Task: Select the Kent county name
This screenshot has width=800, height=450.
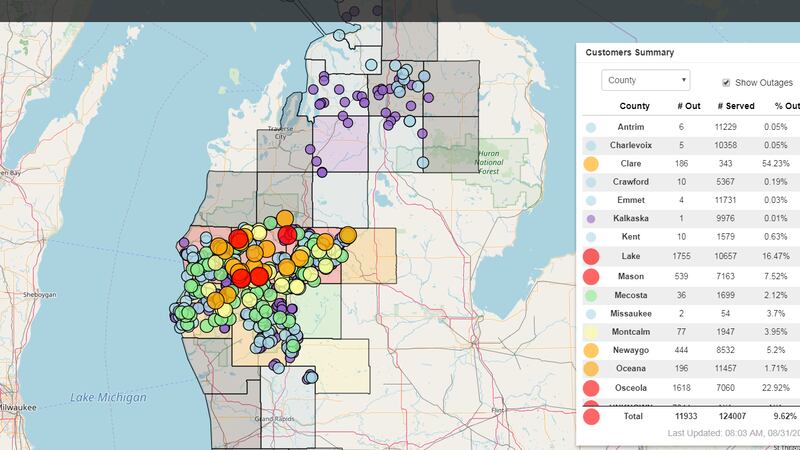Action: pyautogui.click(x=631, y=237)
